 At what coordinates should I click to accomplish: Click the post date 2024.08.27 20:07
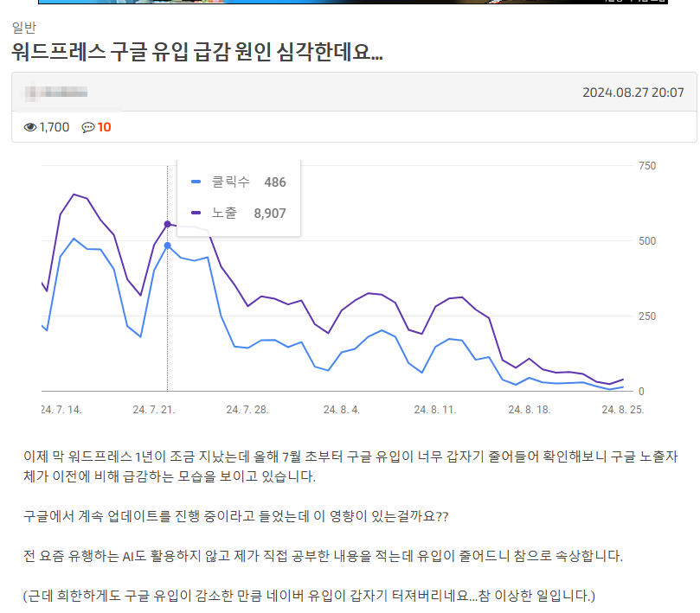coord(633,93)
